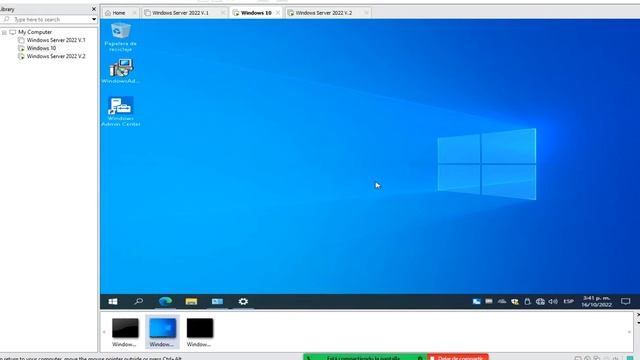Close the Home tab
Image resolution: width=640 pixels, height=360 pixels.
click(134, 13)
